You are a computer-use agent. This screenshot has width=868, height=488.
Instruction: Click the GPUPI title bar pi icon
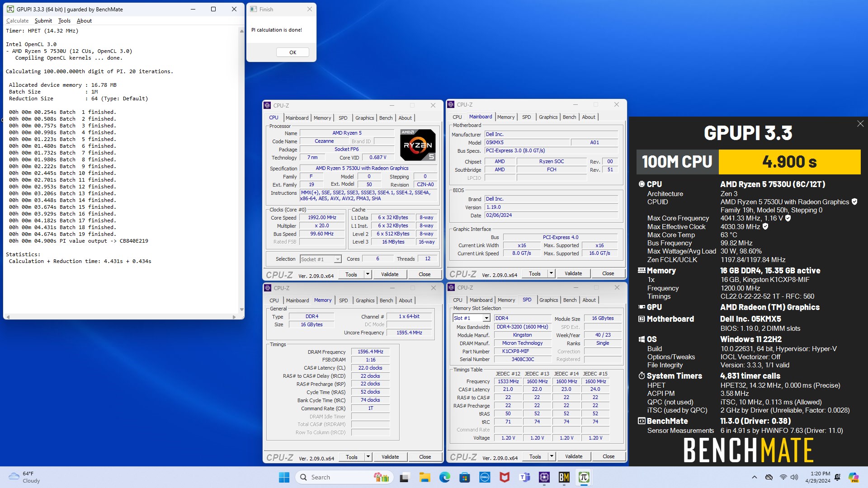pyautogui.click(x=10, y=9)
